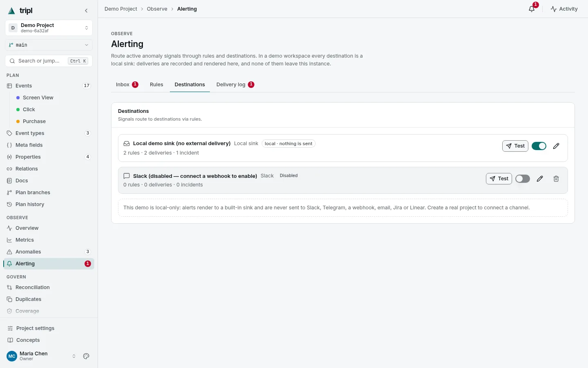Open Project settings
This screenshot has width=588, height=368.
[49, 328]
